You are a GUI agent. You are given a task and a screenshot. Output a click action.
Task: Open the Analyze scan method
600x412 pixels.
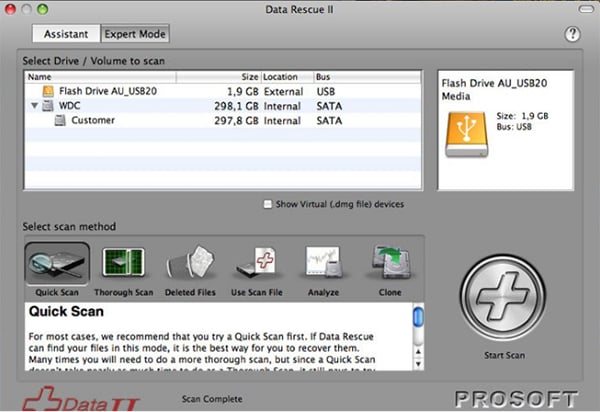pos(324,262)
